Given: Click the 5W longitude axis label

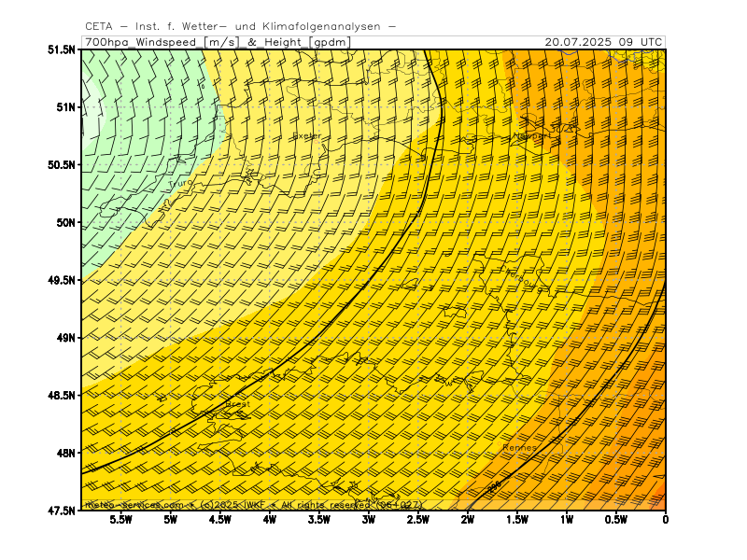Looking at the screenshot, I should click(x=171, y=520).
